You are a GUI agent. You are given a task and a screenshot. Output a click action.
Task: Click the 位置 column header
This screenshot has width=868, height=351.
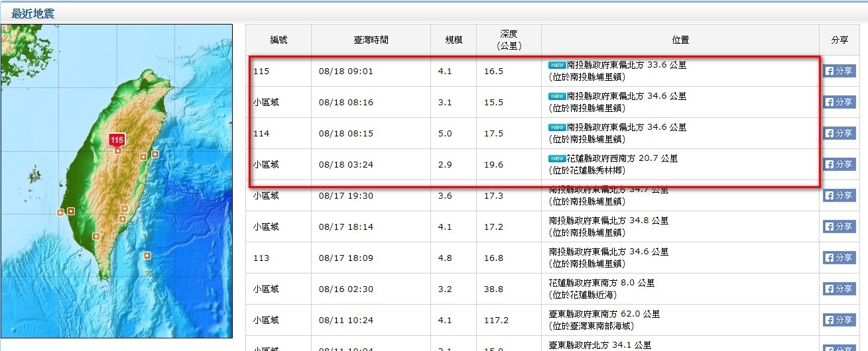tap(680, 40)
